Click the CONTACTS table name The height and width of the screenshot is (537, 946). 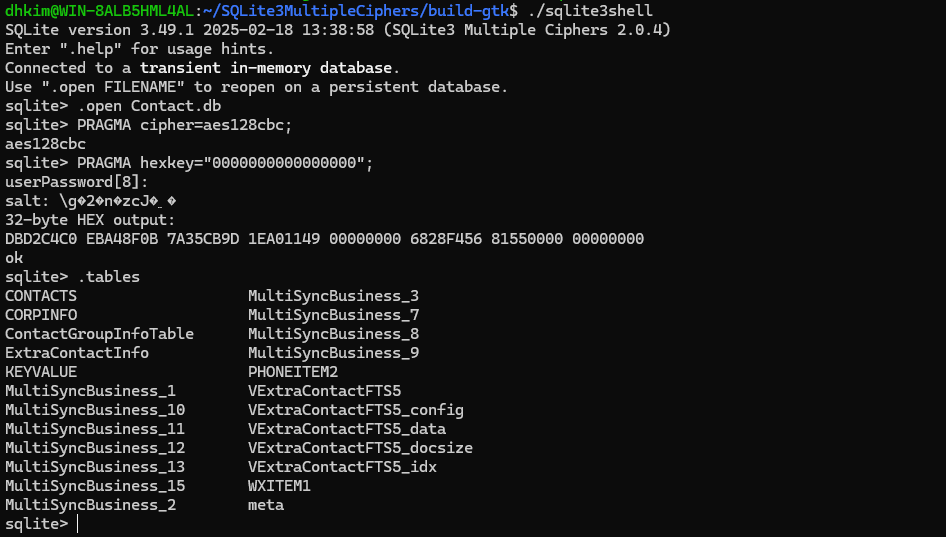click(x=41, y=296)
